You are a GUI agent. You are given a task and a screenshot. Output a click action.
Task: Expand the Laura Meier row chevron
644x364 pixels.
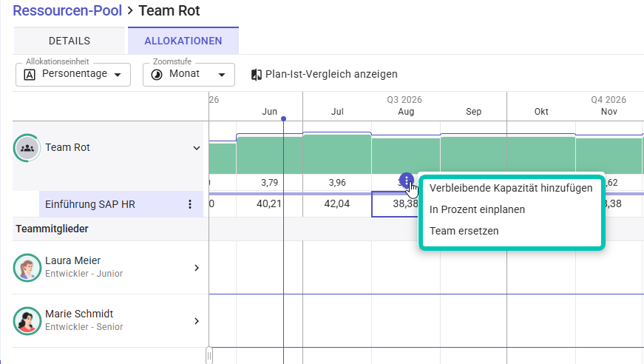coord(197,268)
